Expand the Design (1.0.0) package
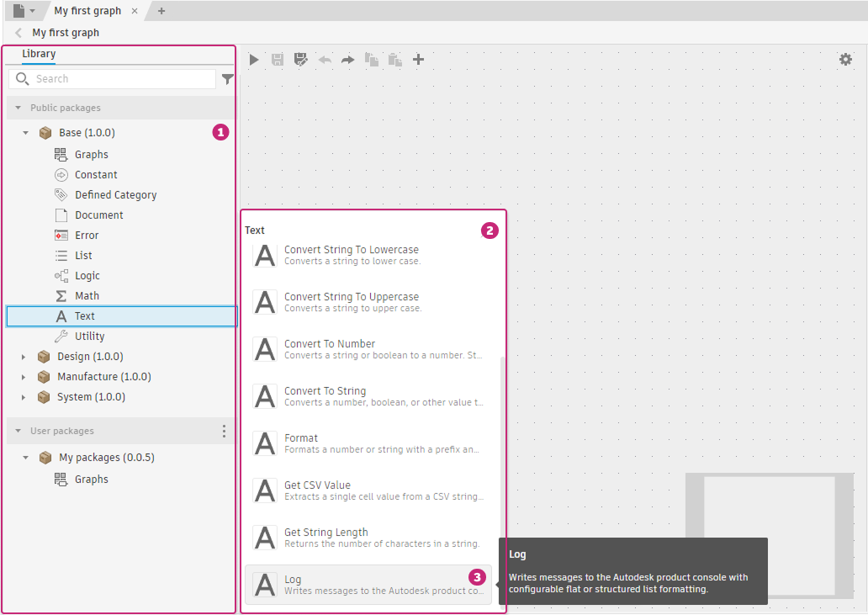Screen dimensions: 868x615 24,357
